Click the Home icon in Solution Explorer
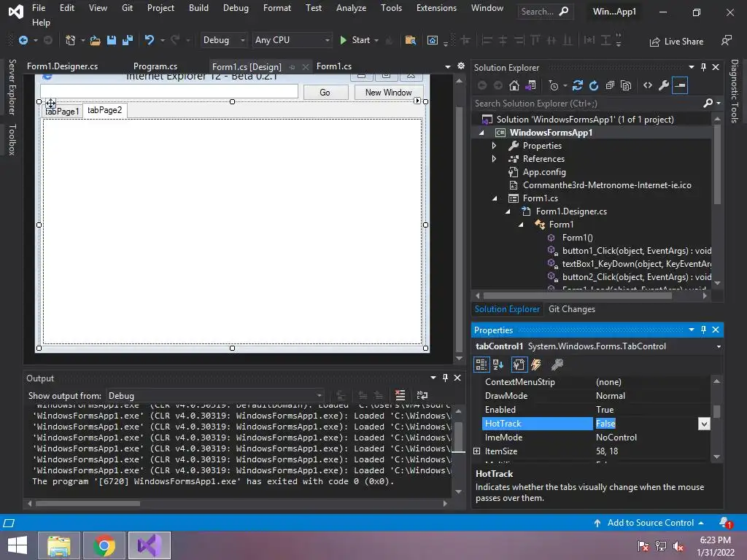The width and height of the screenshot is (747, 560). click(514, 85)
